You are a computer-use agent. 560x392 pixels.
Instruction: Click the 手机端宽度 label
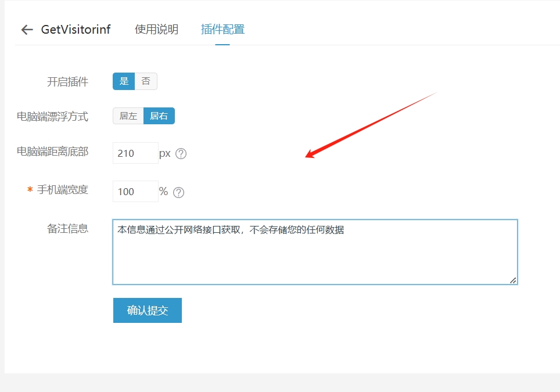[x=63, y=190]
